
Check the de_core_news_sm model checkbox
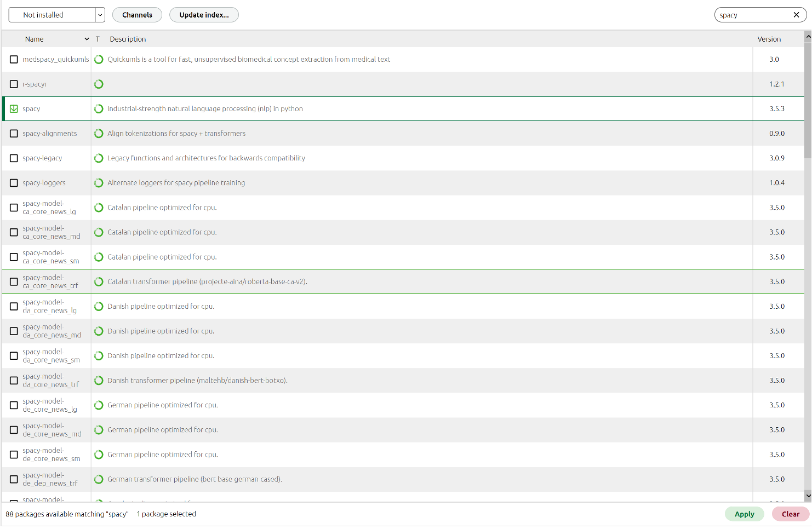click(x=14, y=455)
